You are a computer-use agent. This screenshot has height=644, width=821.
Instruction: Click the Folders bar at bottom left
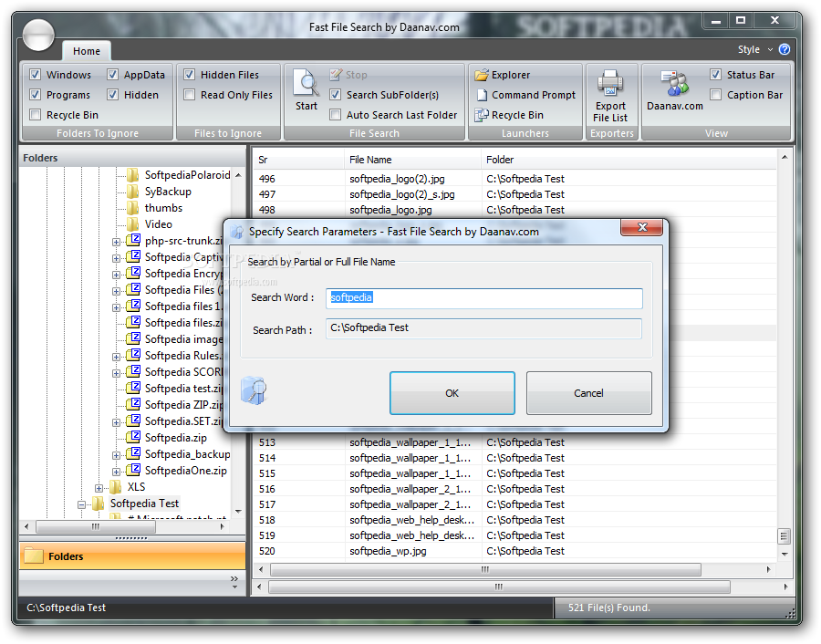pyautogui.click(x=132, y=556)
